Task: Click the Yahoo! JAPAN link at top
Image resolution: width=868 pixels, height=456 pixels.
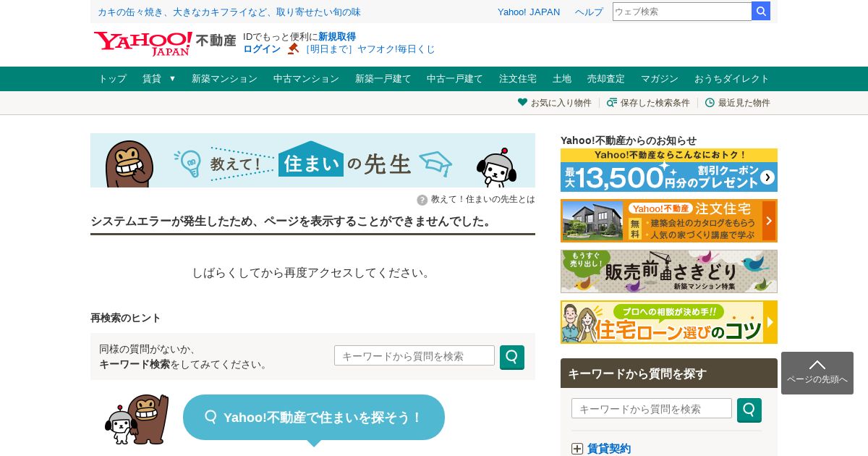Action: [x=529, y=12]
